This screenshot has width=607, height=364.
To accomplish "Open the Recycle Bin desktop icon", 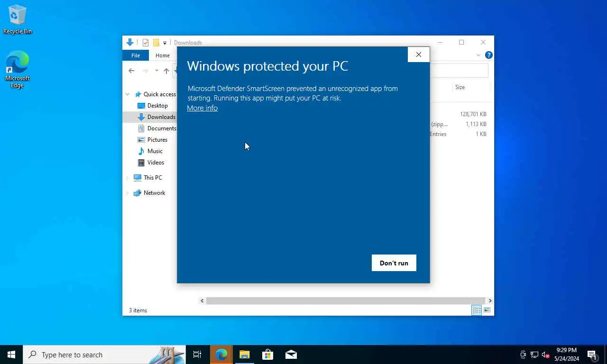I will point(17,19).
